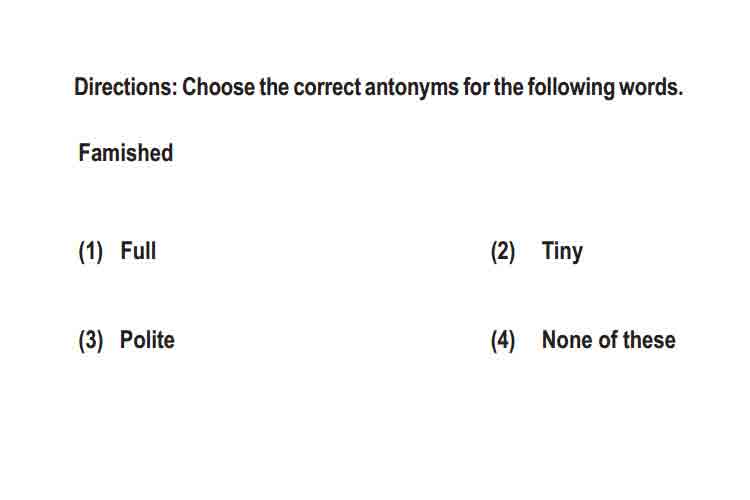Select the answer word "Polite"

(147, 340)
